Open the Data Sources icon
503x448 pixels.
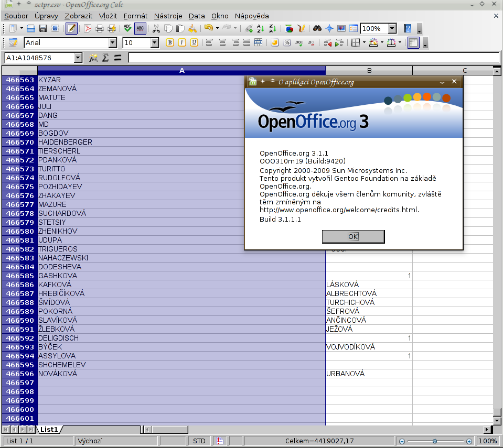pyautogui.click(x=354, y=28)
